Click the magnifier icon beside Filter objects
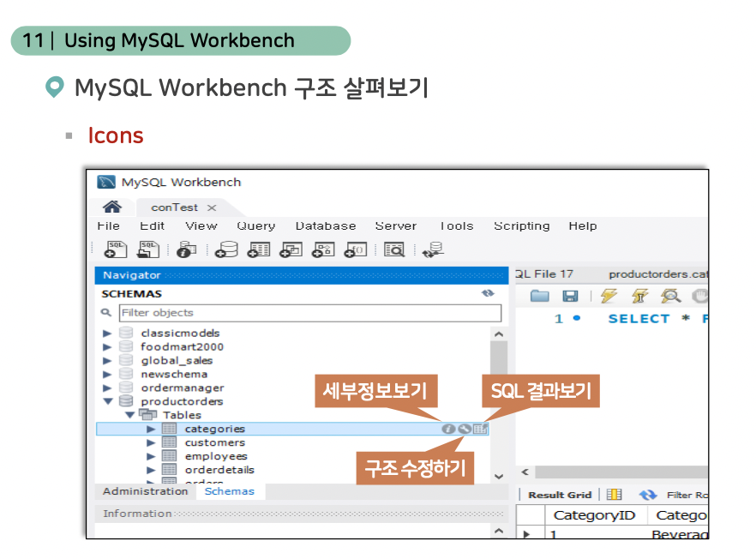Image resolution: width=756 pixels, height=559 pixels. (106, 313)
